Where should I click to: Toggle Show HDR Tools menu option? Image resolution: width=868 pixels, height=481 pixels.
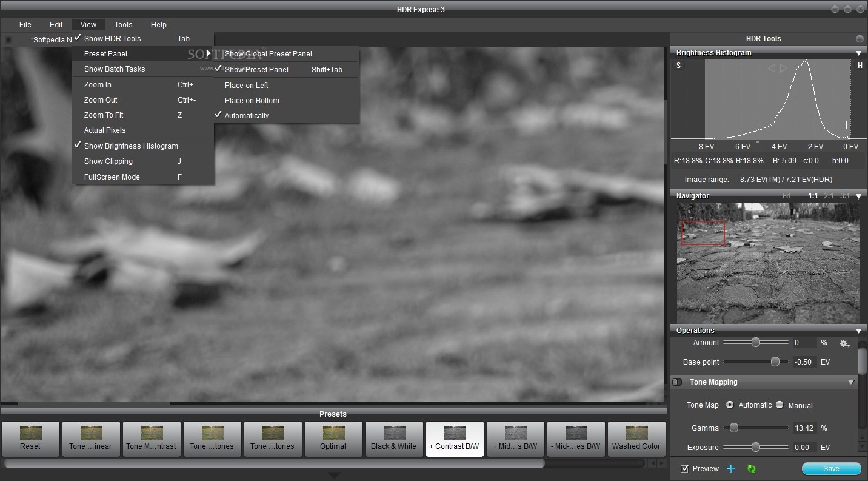pyautogui.click(x=142, y=38)
